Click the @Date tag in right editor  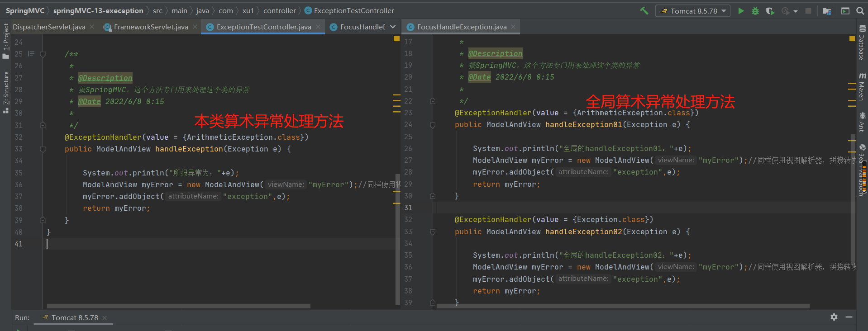pyautogui.click(x=480, y=77)
